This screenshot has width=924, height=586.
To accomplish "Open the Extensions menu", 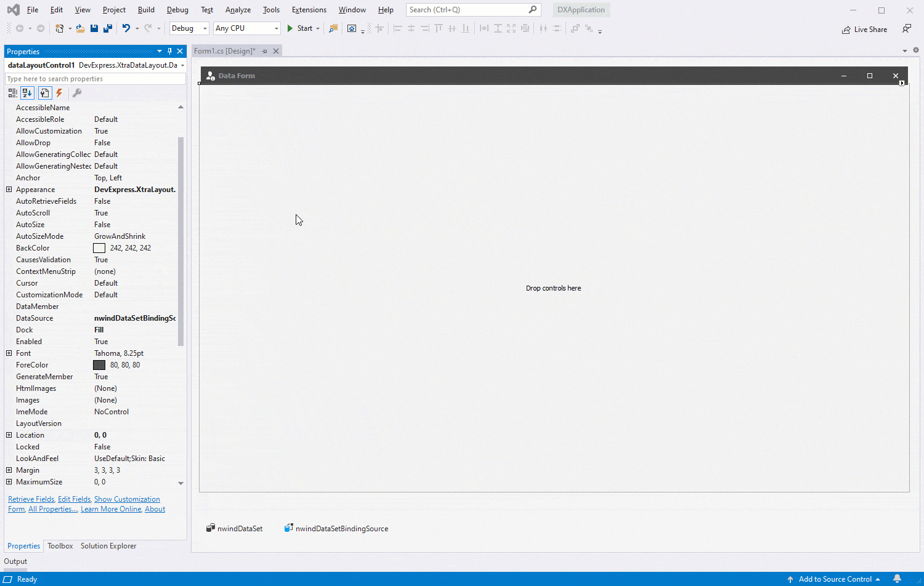I will point(309,10).
